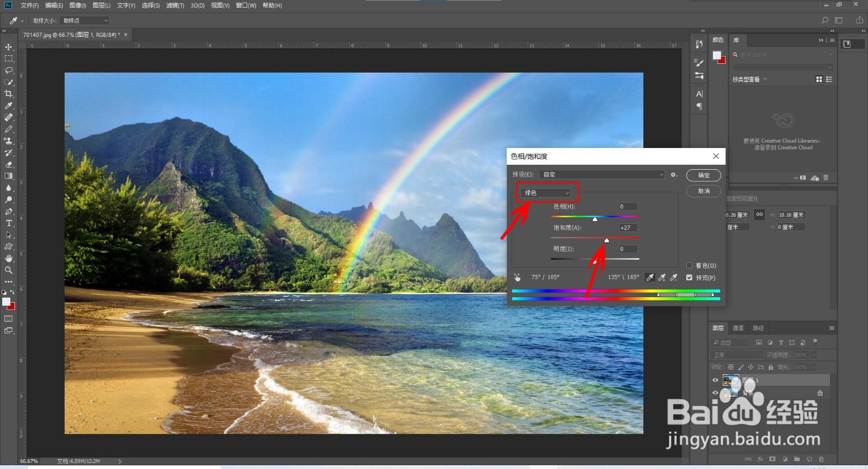This screenshot has width=868, height=469.
Task: Switch to the 通道 channels tab
Action: (738, 328)
